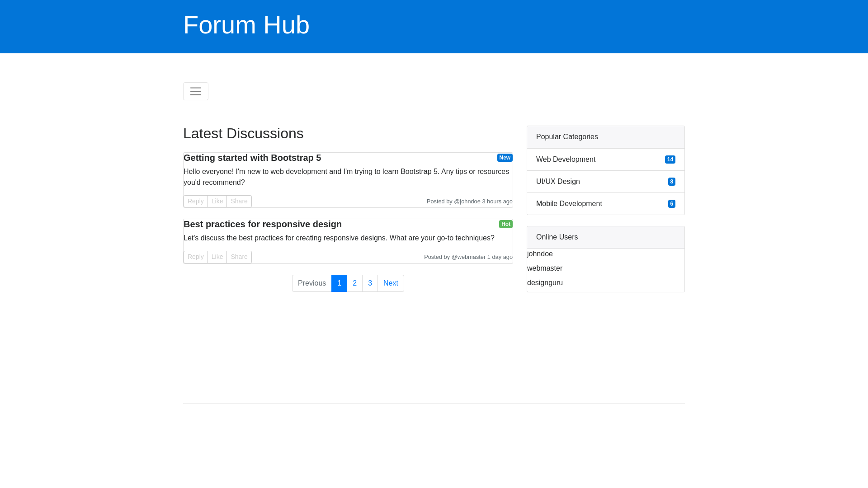Open the Web Development category

[566, 160]
